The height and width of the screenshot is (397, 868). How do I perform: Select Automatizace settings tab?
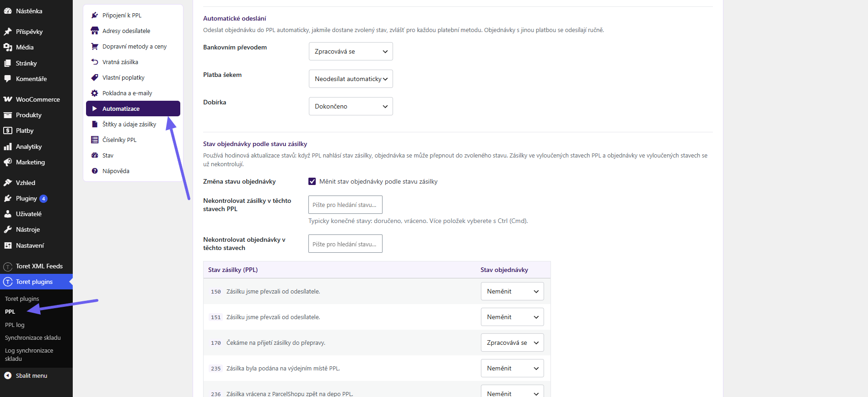[133, 109]
